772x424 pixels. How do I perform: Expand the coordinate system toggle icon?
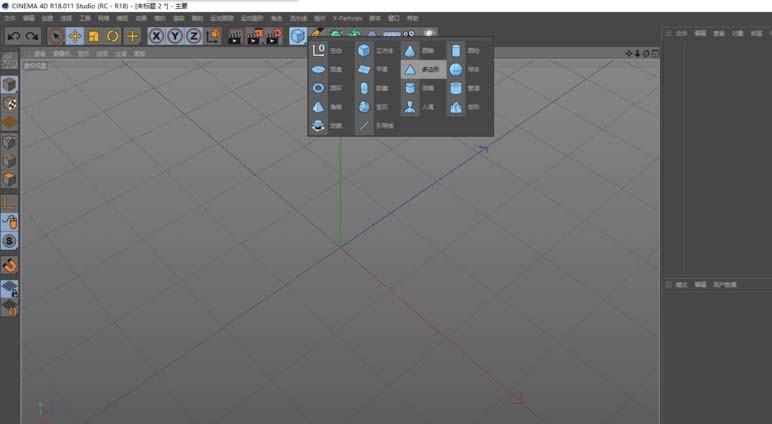(213, 36)
